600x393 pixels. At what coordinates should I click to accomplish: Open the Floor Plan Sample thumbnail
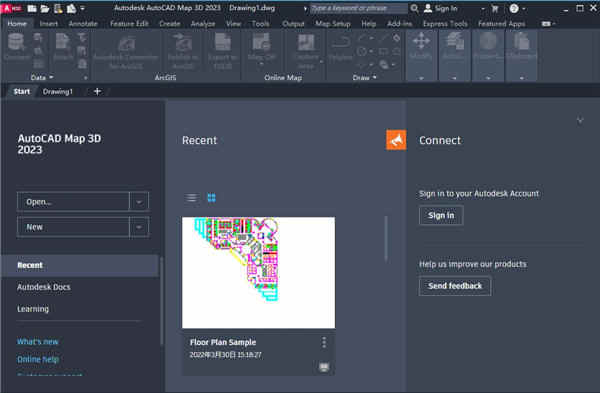[259, 272]
